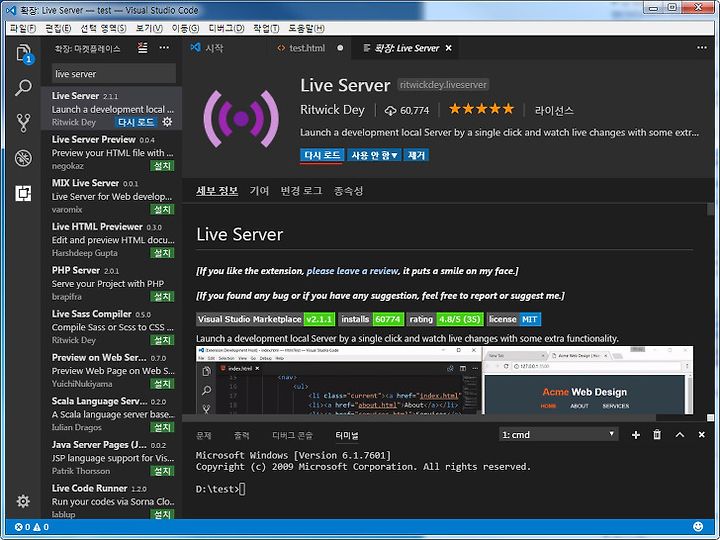720x540 pixels.
Task: Open the Extensions view icon
Action: [x=23, y=193]
